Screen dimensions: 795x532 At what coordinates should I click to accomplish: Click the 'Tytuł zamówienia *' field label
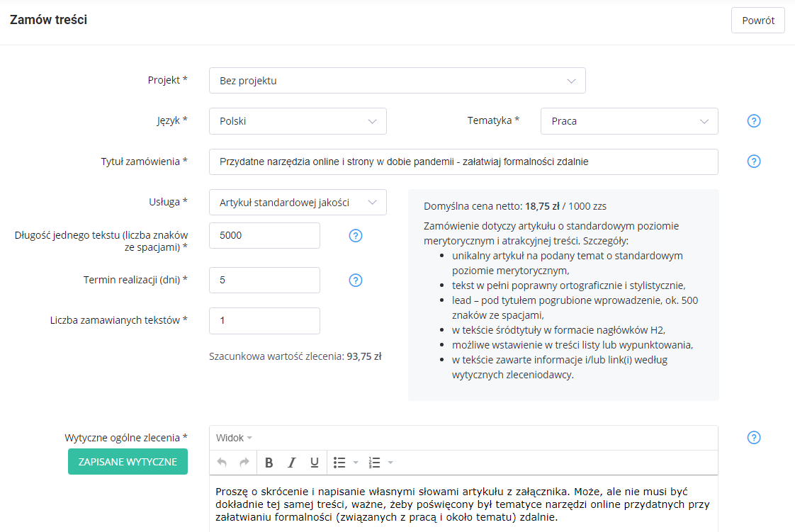(145, 162)
